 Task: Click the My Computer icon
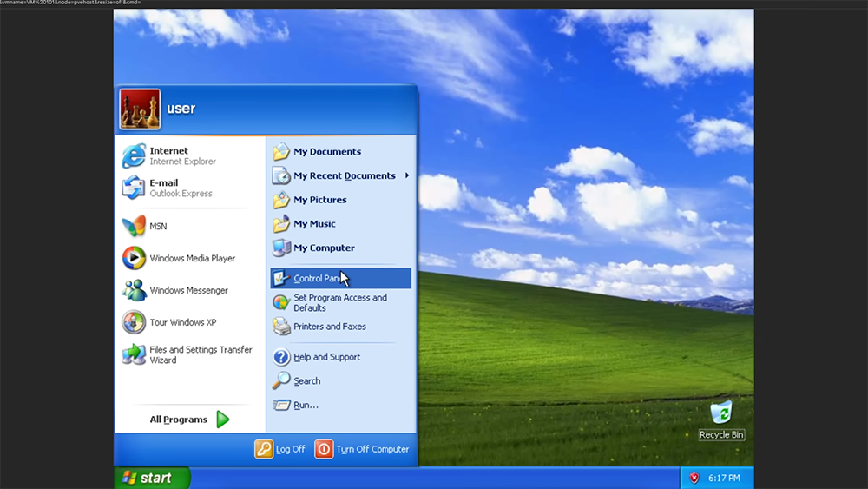[x=281, y=248]
